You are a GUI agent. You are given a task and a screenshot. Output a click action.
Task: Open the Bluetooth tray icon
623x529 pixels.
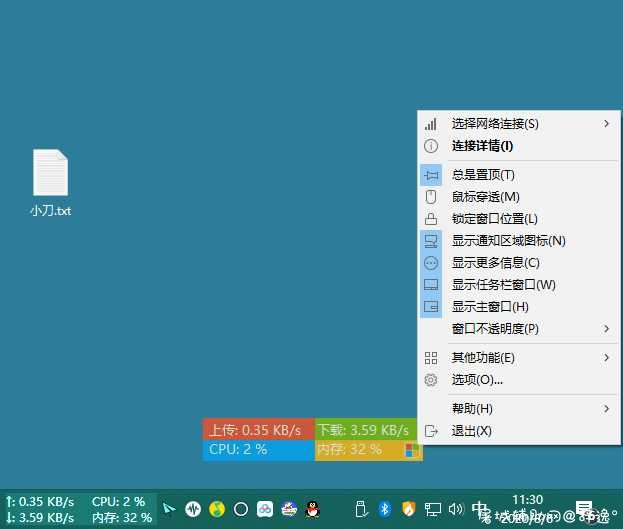point(385,509)
